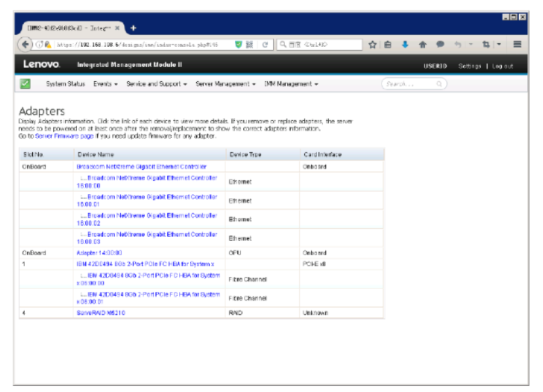The image size is (543, 392).
Task: Open the Adapter 14:00:00 link
Action: click(99, 253)
